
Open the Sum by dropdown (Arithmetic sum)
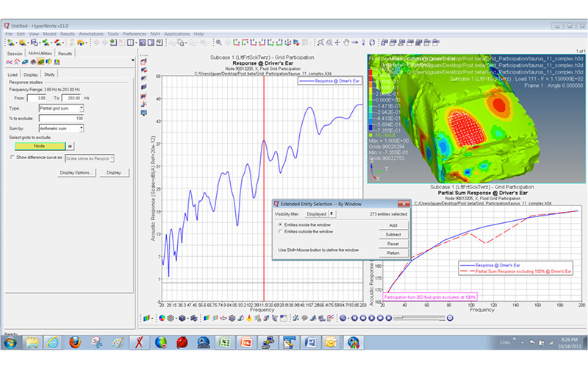61,128
